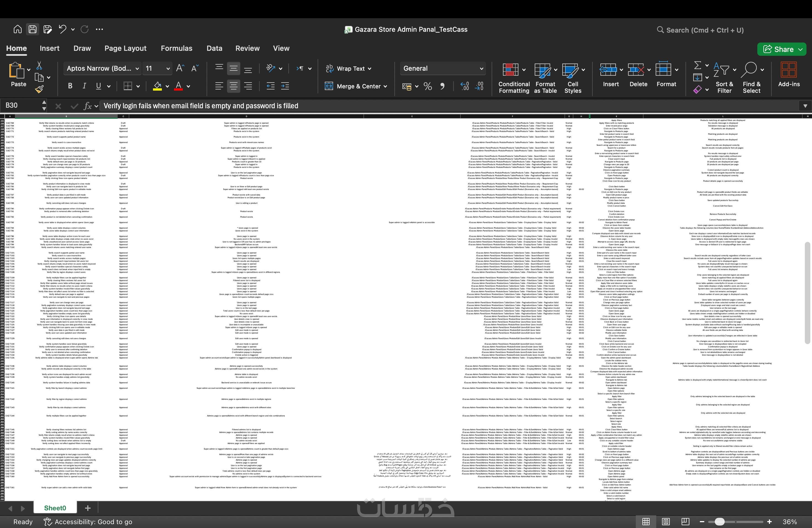The width and height of the screenshot is (812, 528).
Task: Switch to Page Layout view in status bar
Action: pos(665,522)
